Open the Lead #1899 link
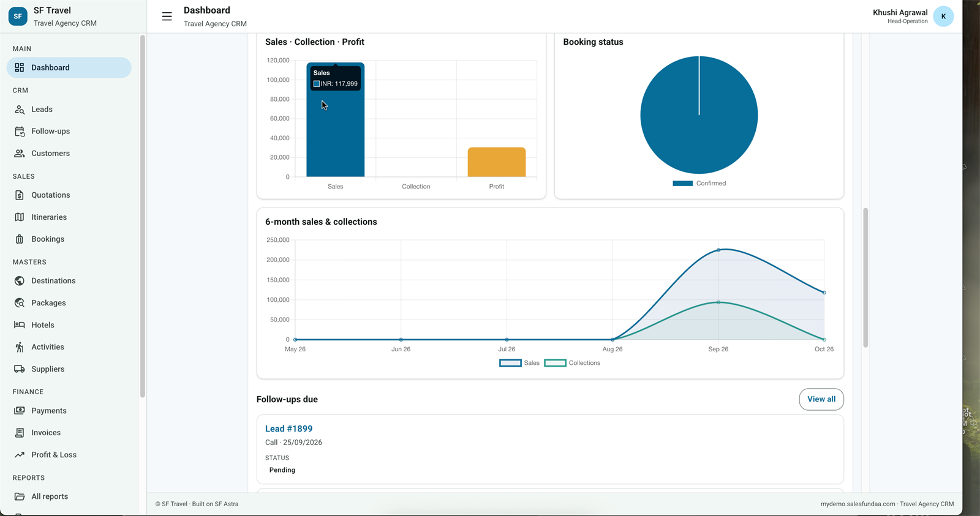The width and height of the screenshot is (980, 516). click(288, 428)
